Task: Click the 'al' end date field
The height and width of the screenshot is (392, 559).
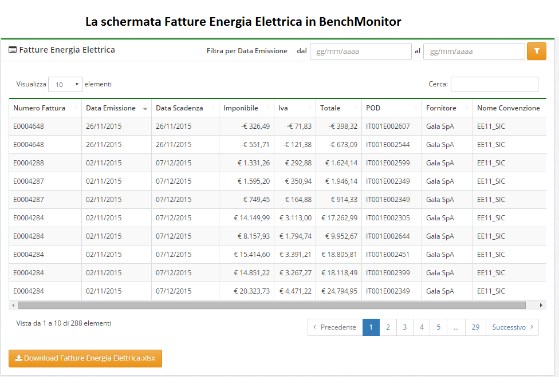Action: [x=474, y=52]
